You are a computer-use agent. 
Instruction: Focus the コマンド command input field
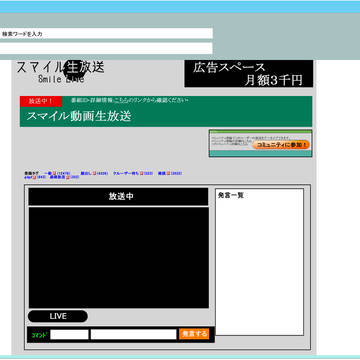tap(69, 334)
